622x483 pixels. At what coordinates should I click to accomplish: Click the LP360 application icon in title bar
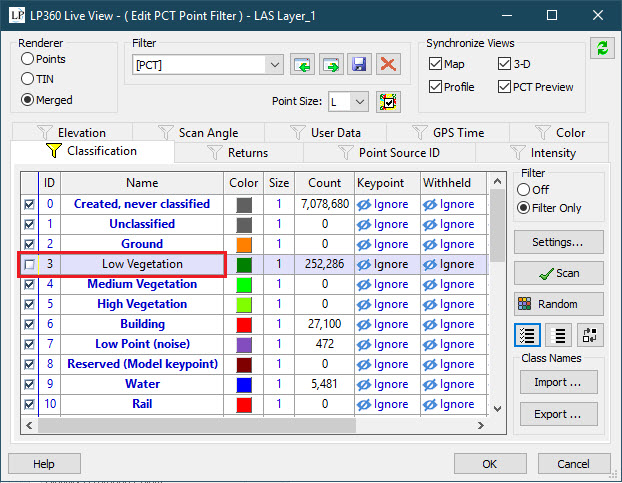[16, 16]
